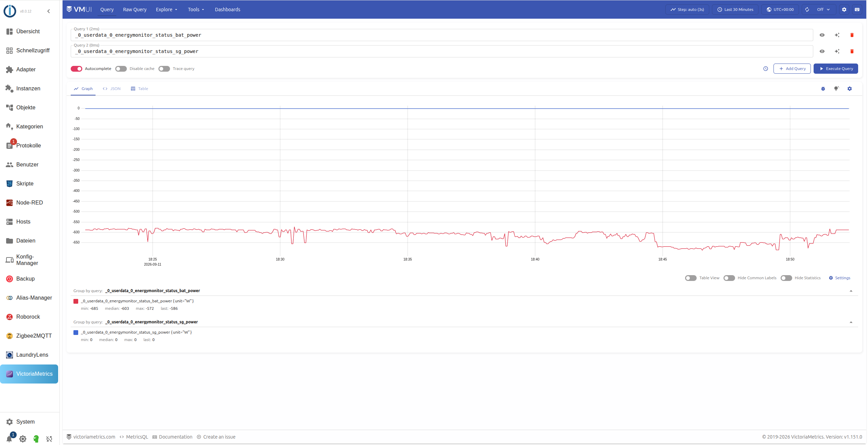Open Node-RED in the sidebar
Image resolution: width=868 pixels, height=445 pixels.
tap(29, 202)
